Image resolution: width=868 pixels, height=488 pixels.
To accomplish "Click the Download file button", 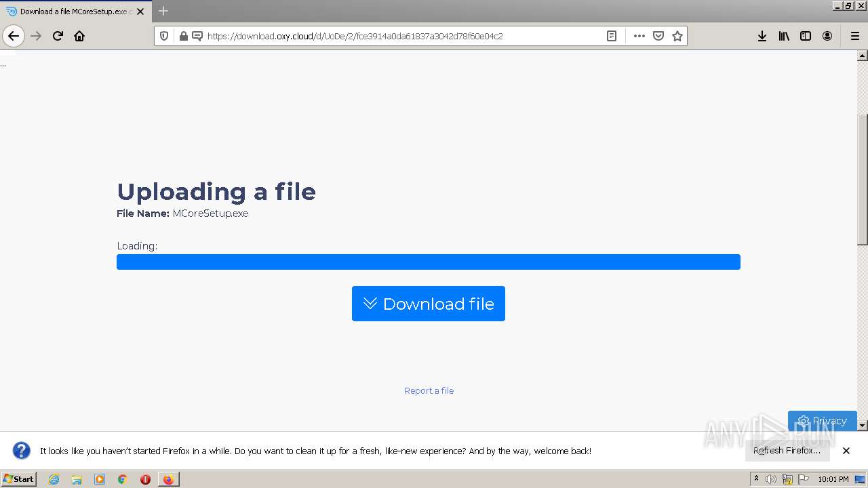I will [429, 304].
